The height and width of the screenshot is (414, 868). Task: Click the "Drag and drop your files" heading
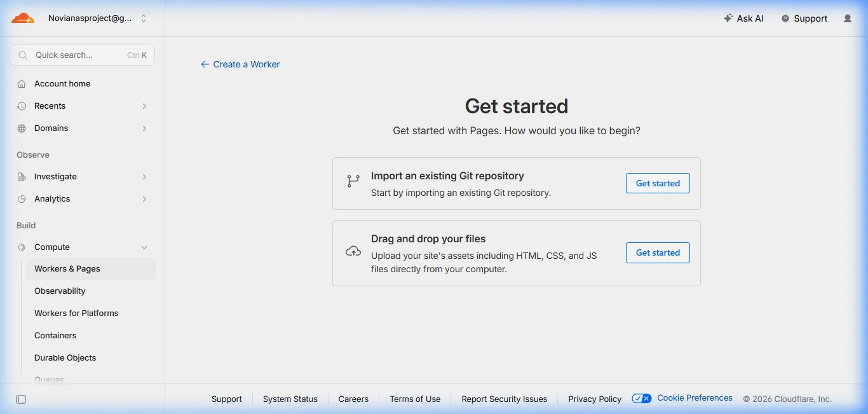(428, 239)
